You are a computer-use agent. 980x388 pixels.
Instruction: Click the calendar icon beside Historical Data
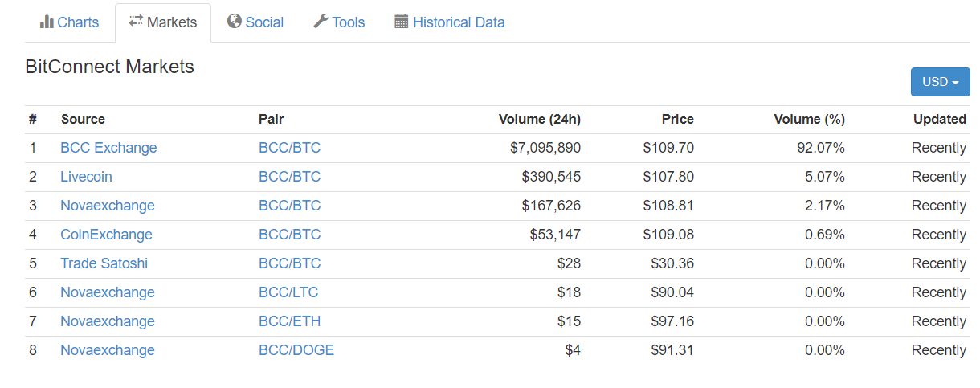(402, 22)
